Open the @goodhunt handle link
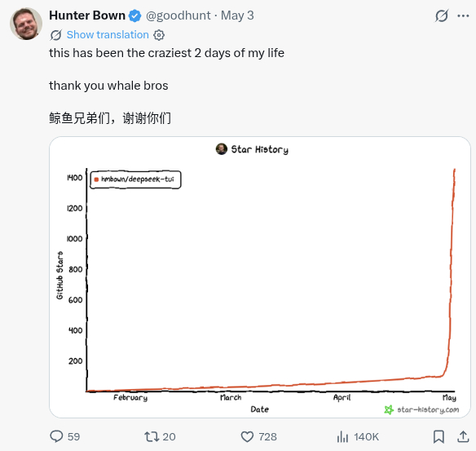Image resolution: width=476 pixels, height=451 pixels. tap(178, 15)
